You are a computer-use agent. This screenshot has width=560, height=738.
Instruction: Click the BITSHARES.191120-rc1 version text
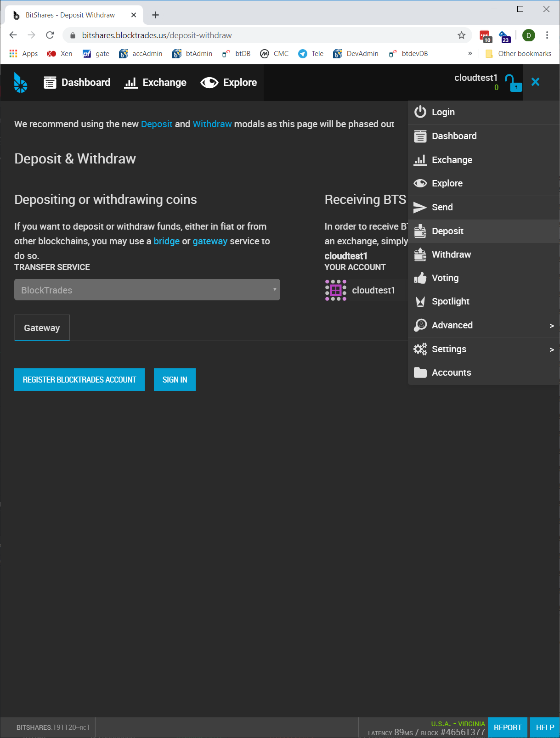click(x=53, y=727)
